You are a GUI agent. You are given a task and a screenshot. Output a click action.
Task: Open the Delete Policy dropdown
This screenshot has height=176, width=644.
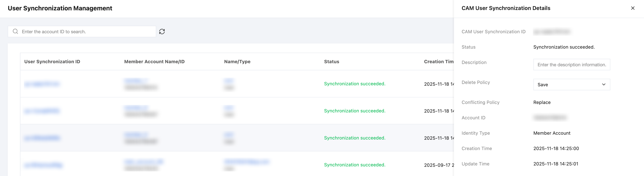(571, 85)
